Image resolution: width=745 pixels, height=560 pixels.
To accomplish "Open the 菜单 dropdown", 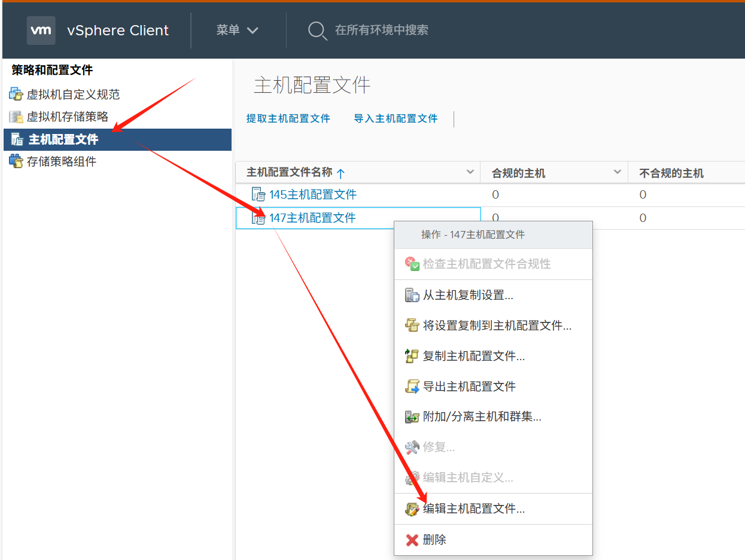I will 238,30.
